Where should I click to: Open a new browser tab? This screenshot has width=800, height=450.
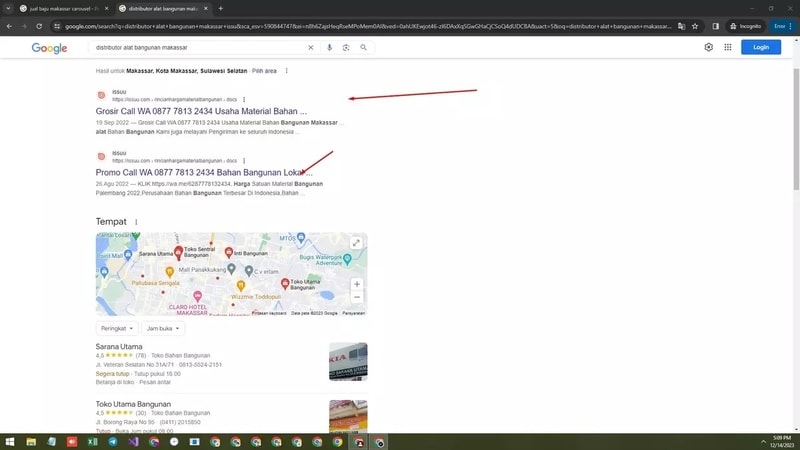click(x=220, y=9)
